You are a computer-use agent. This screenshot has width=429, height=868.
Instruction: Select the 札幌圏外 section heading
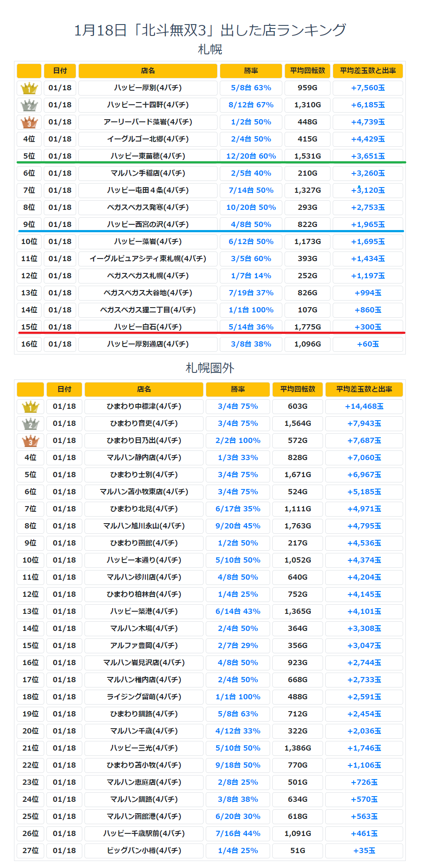(x=210, y=368)
